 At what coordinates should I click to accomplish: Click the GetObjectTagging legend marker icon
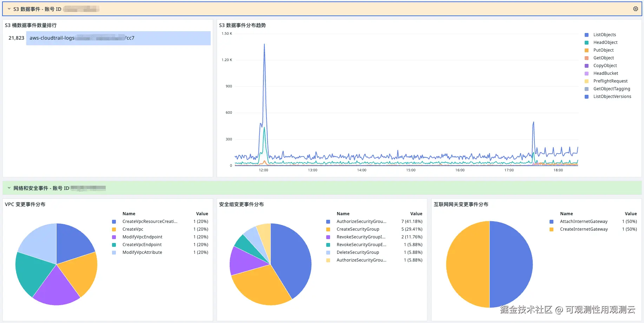586,89
